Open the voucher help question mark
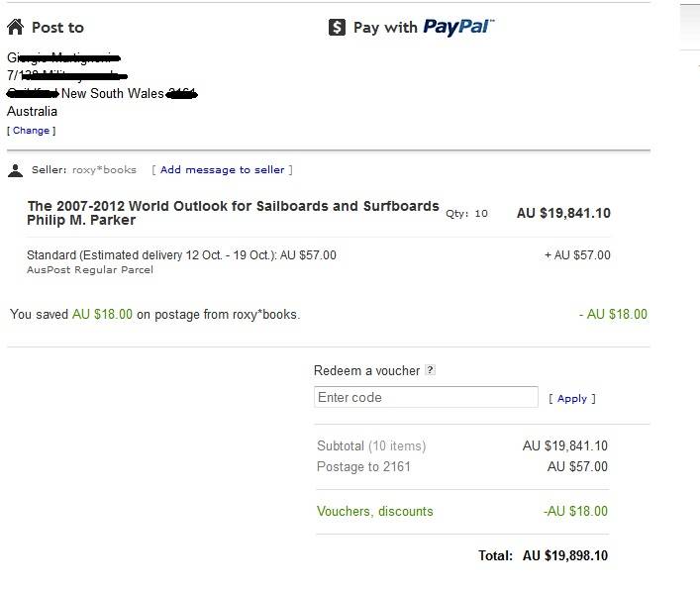 click(x=430, y=370)
